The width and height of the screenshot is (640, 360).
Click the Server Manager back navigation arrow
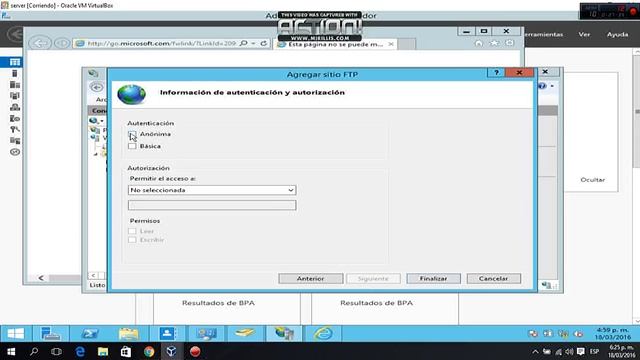tap(15, 34)
